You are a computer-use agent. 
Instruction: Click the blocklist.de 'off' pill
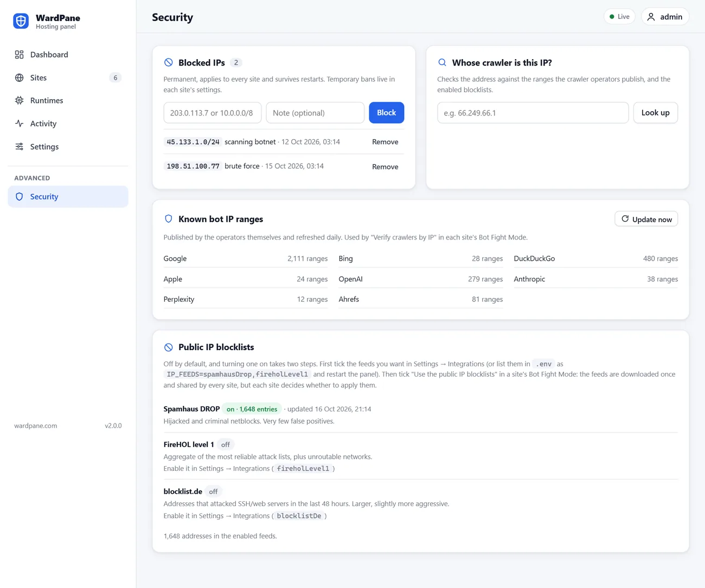(213, 492)
